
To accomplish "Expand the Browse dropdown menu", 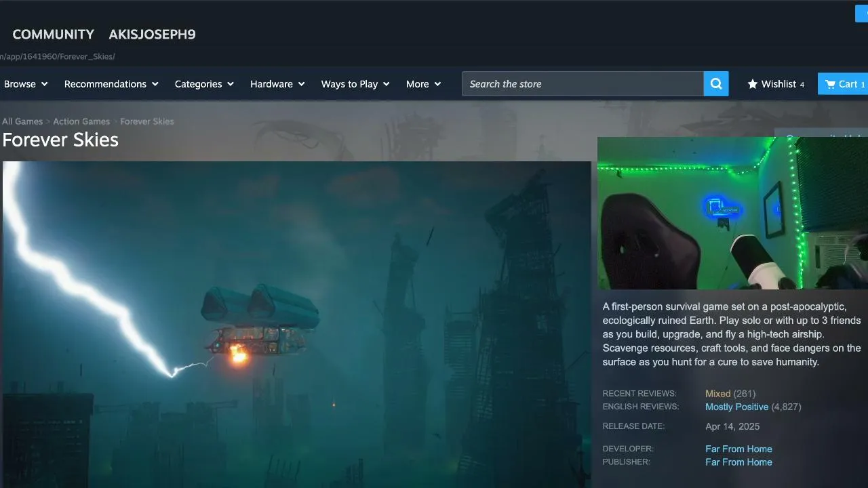I will pos(26,84).
